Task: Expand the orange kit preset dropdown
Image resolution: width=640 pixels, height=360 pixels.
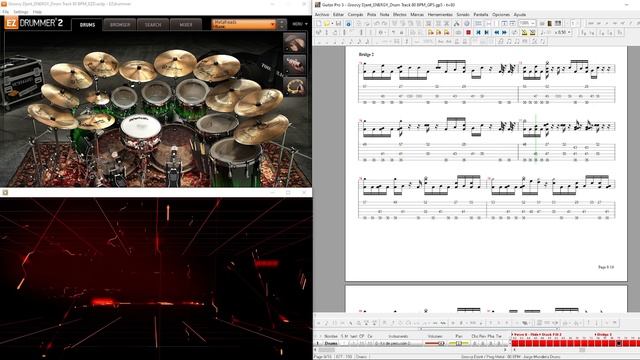Action: click(244, 24)
